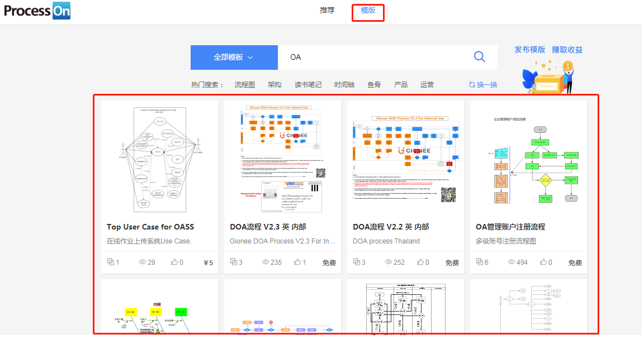Click the ProcessOn logo
Screen dimensions: 644x344
37,10
